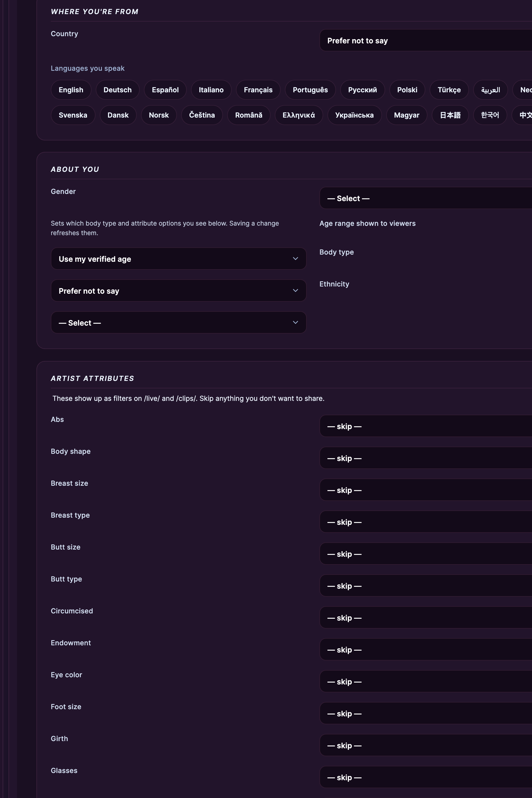Select the Română language chip

click(x=249, y=115)
